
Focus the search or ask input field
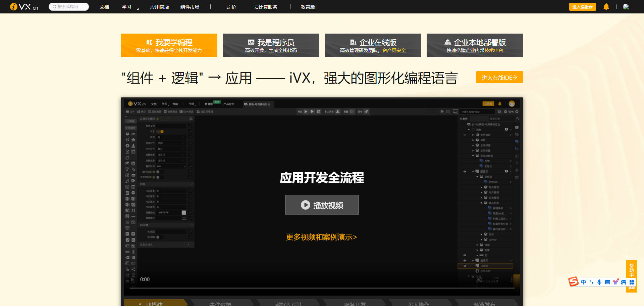[69, 7]
